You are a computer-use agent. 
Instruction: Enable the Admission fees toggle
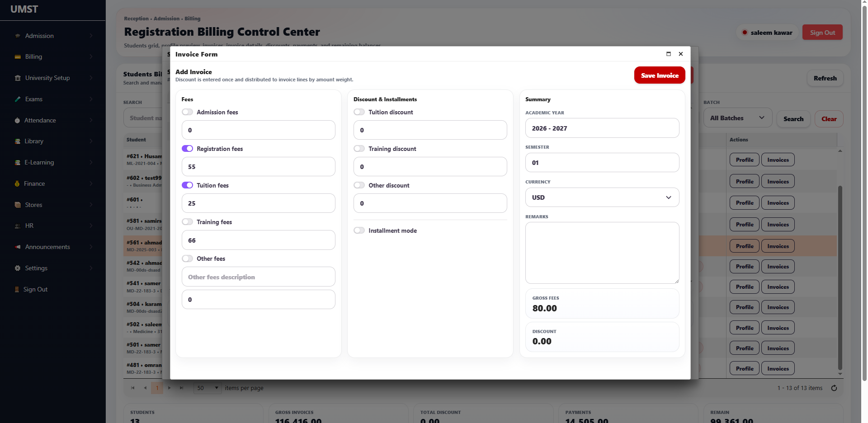[x=187, y=112]
